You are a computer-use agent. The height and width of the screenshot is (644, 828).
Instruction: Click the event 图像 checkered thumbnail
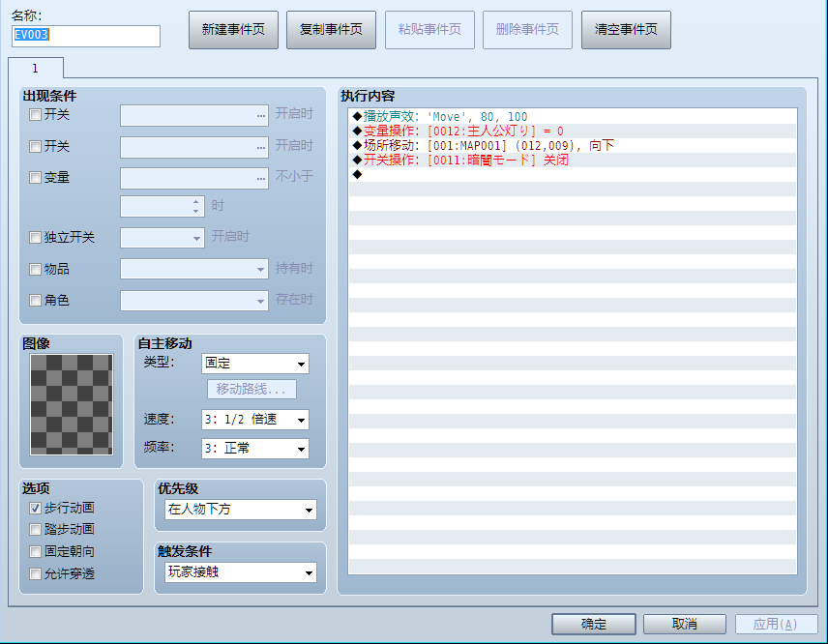tap(72, 404)
